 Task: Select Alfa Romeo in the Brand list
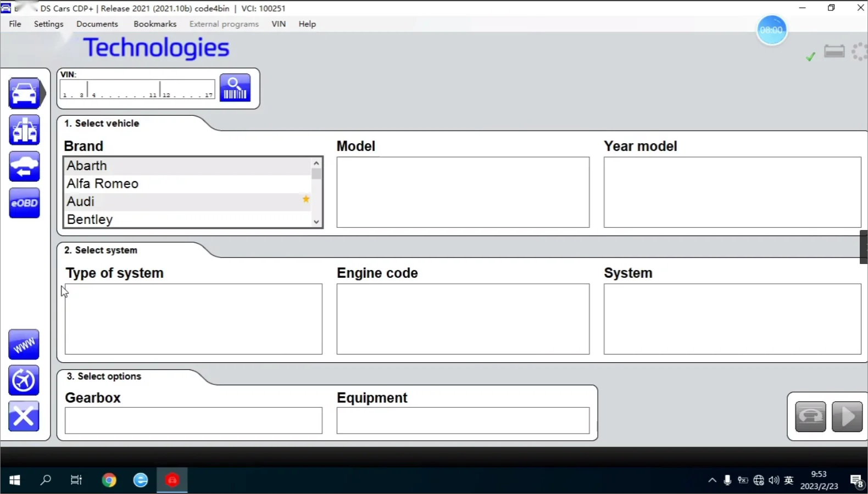click(187, 184)
